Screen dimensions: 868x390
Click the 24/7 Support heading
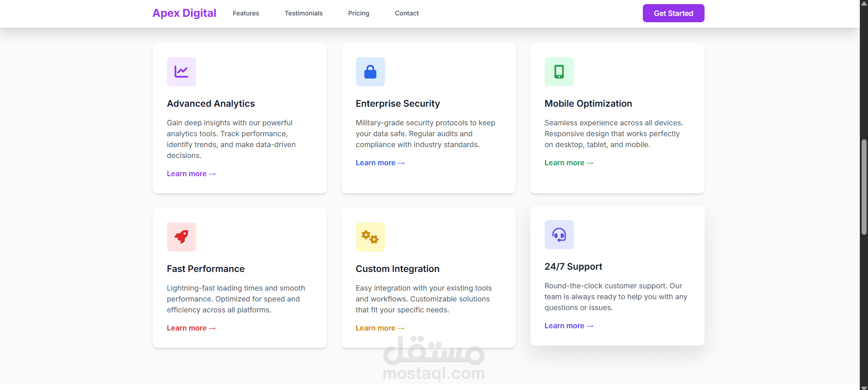point(573,267)
